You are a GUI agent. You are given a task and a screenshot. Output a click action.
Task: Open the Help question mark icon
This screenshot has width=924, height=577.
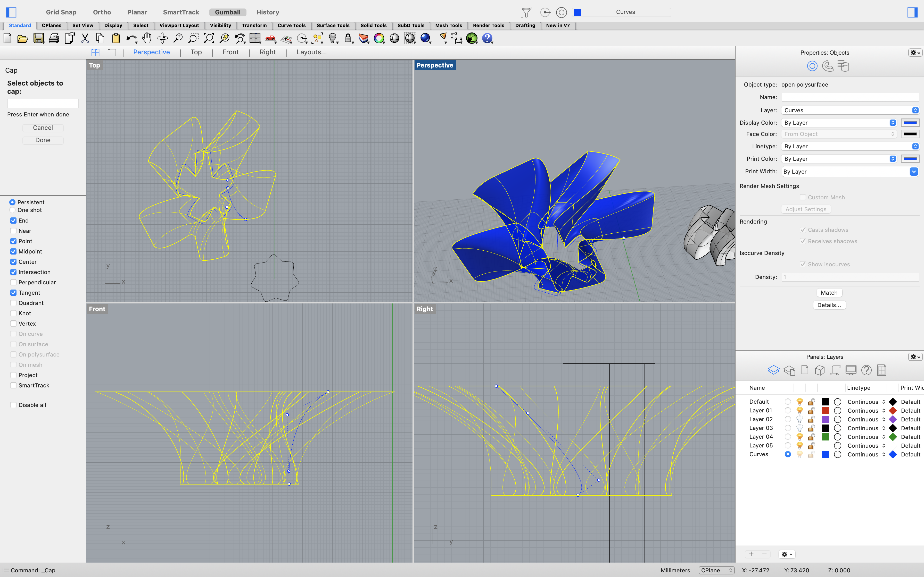pyautogui.click(x=487, y=38)
